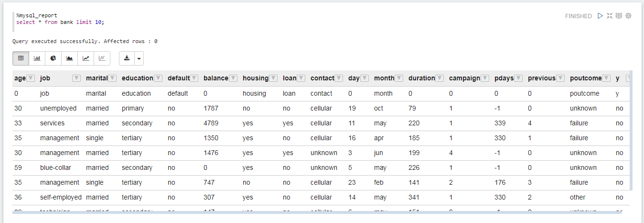Select the area chart view

coord(69,58)
